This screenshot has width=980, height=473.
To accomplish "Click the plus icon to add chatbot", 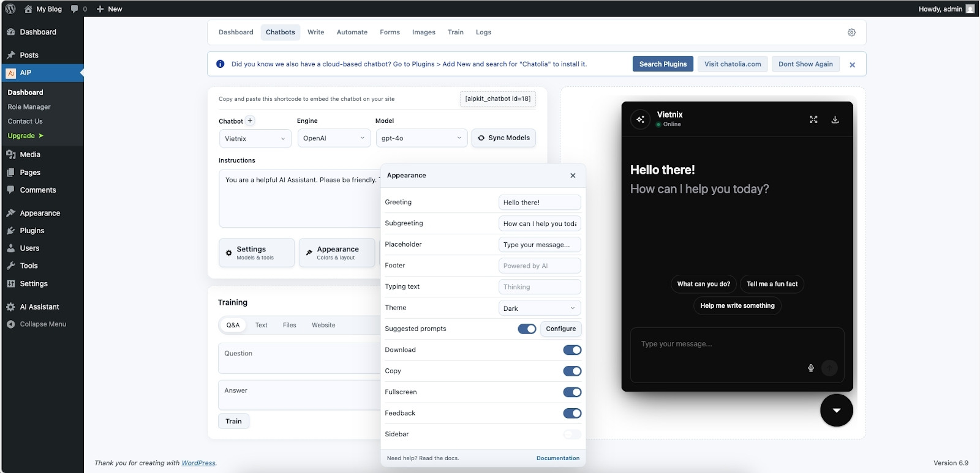I will tap(250, 121).
